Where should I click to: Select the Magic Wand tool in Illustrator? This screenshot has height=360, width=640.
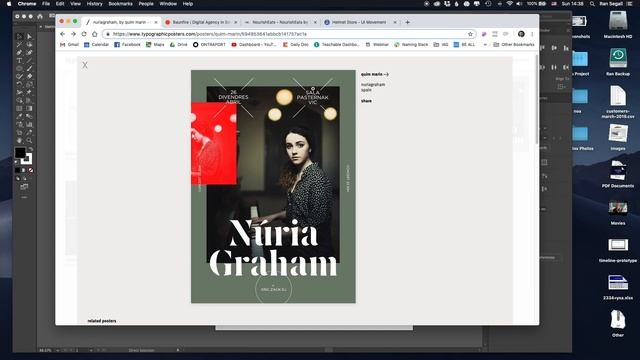coord(19,44)
